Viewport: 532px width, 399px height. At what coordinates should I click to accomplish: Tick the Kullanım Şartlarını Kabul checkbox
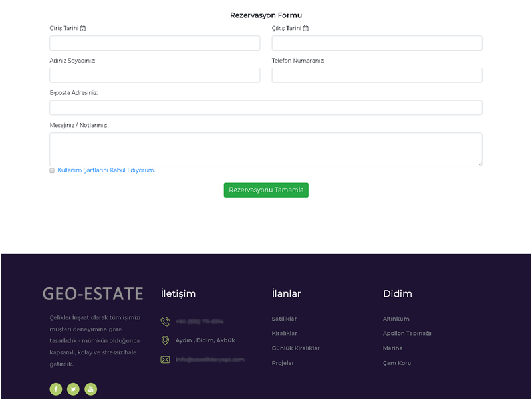tap(52, 171)
